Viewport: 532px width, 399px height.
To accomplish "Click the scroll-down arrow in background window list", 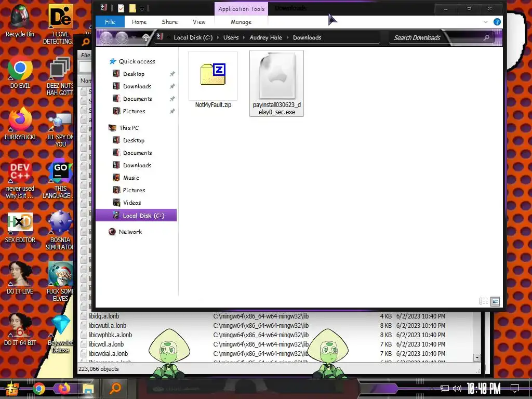I will [477, 357].
